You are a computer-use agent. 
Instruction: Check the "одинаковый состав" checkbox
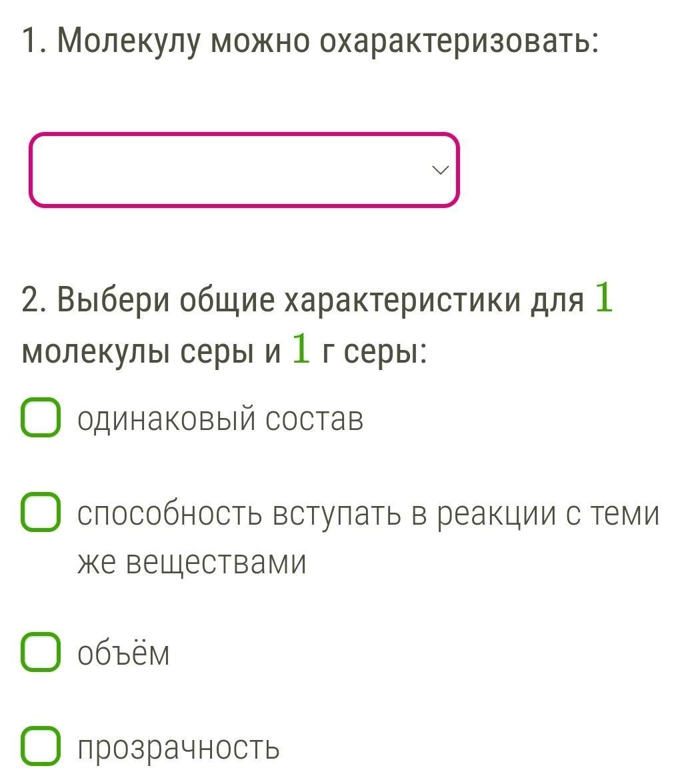pos(41,418)
